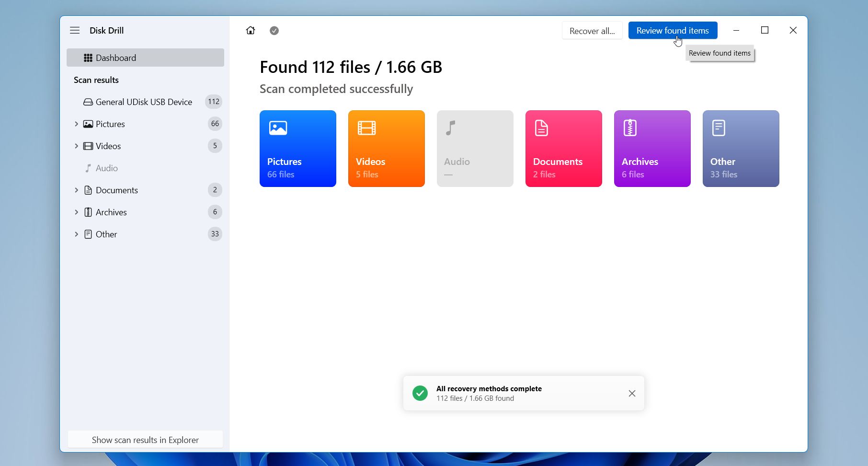Click Show scan results in Explorer
Viewport: 868px width, 466px height.
coord(145,440)
